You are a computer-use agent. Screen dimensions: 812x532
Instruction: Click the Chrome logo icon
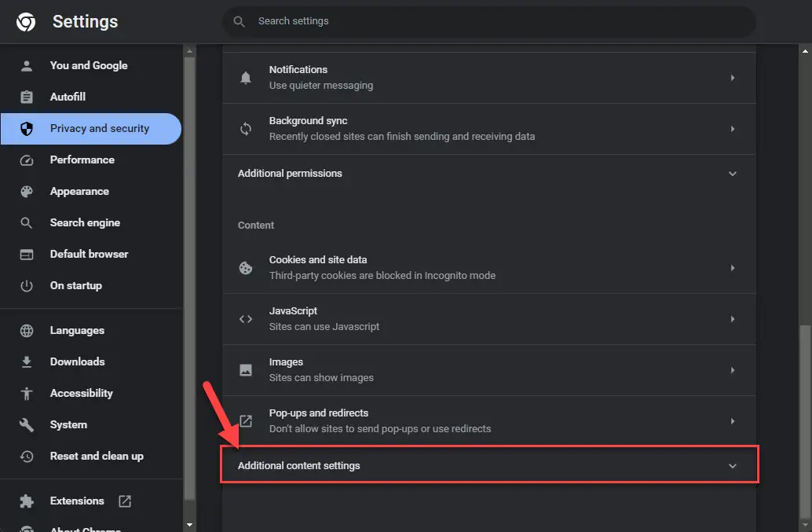pos(26,22)
